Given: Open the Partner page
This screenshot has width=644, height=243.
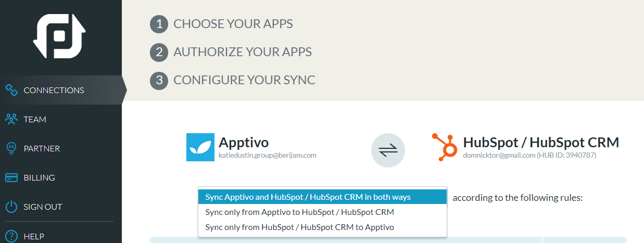Looking at the screenshot, I should point(61,148).
